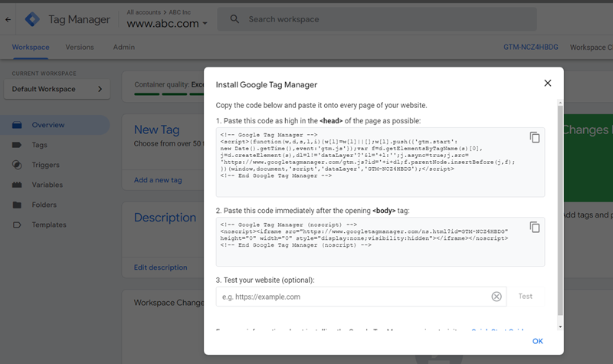Screen dimensions: 613x364
Task: Click the Test button
Action: coord(526,297)
